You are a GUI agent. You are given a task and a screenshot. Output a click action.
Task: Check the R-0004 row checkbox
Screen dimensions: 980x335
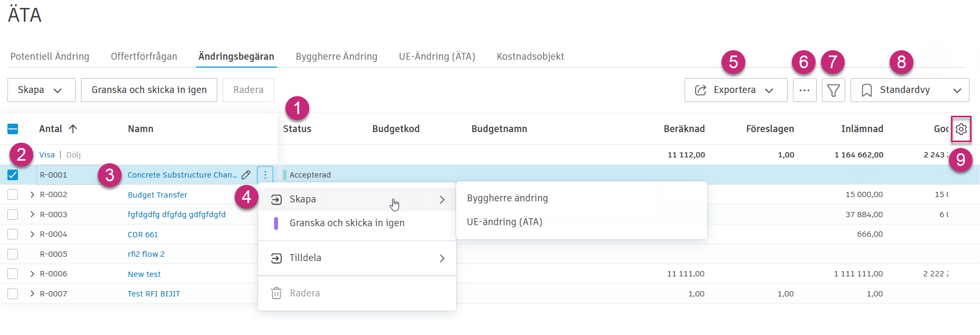pos(13,234)
